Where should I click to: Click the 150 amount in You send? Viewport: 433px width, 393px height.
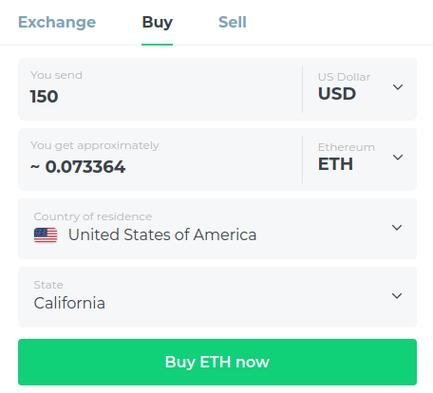tap(44, 97)
